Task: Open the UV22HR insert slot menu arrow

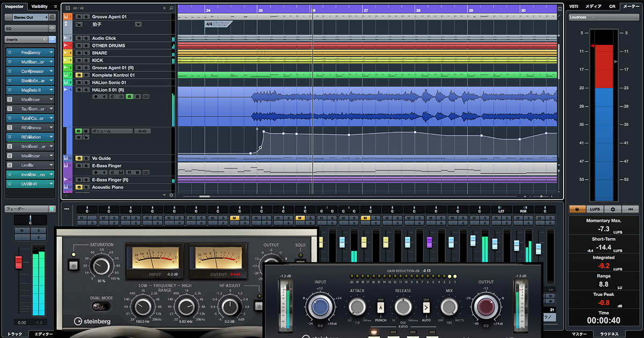Action: point(51,184)
